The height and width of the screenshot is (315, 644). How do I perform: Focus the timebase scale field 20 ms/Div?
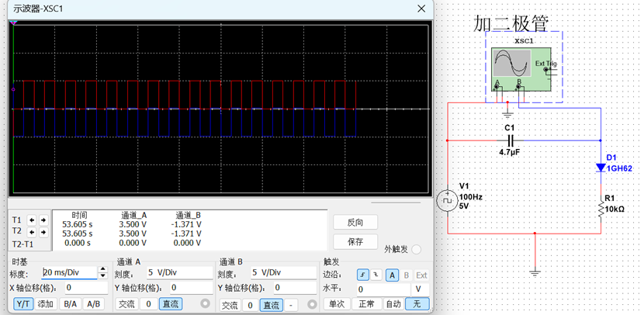[x=69, y=272]
